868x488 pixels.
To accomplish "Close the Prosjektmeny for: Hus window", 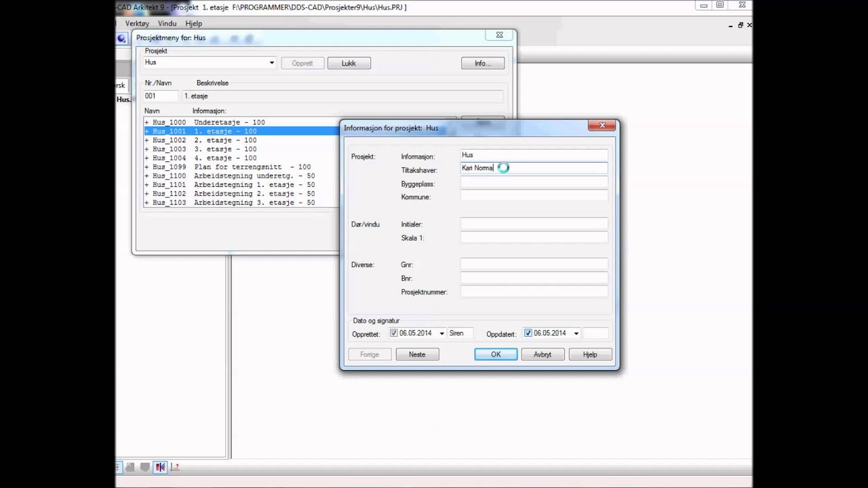I will click(x=499, y=35).
